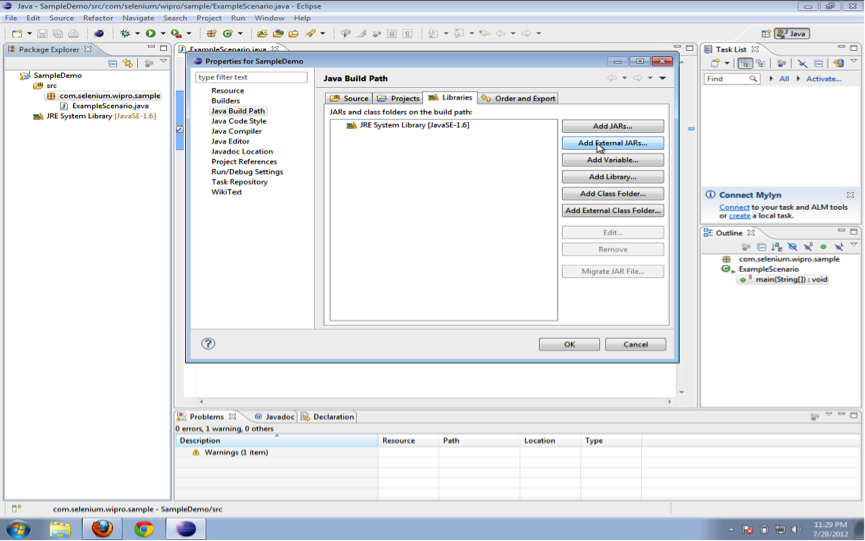The image size is (865, 541).
Task: Open New Task dropdown arrow in Task List
Action: [x=727, y=63]
